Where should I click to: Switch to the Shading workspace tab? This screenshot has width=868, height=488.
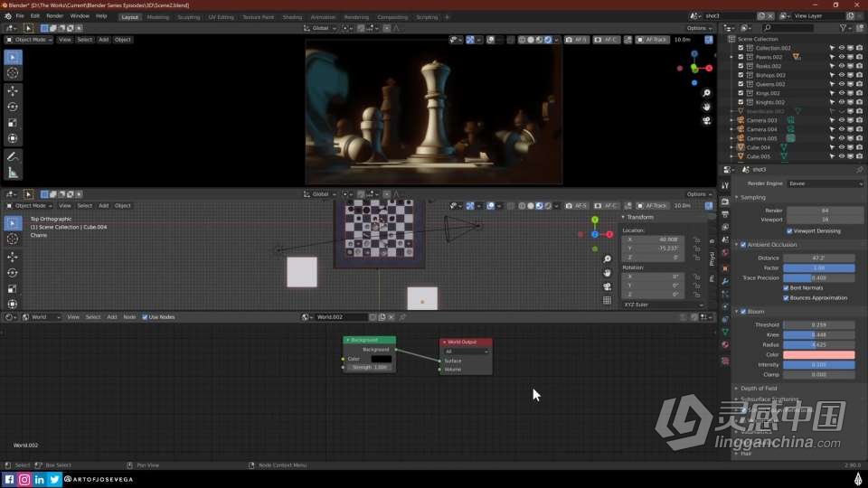click(292, 17)
